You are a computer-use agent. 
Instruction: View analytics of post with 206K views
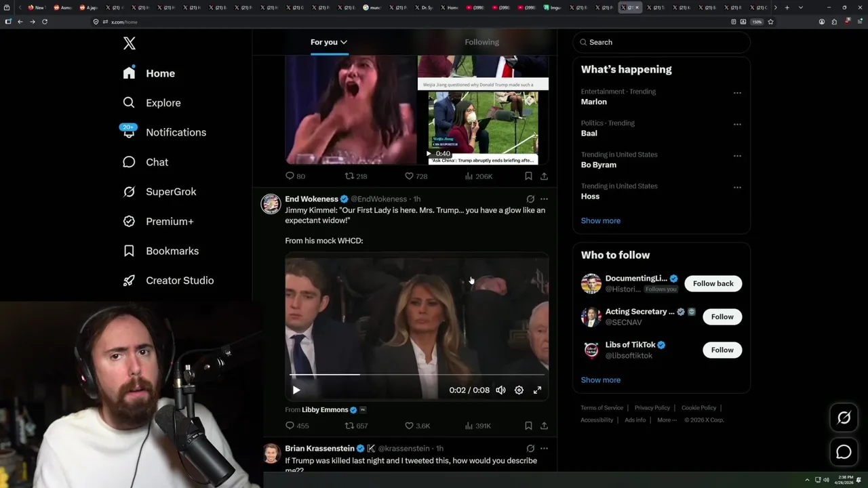coord(478,176)
